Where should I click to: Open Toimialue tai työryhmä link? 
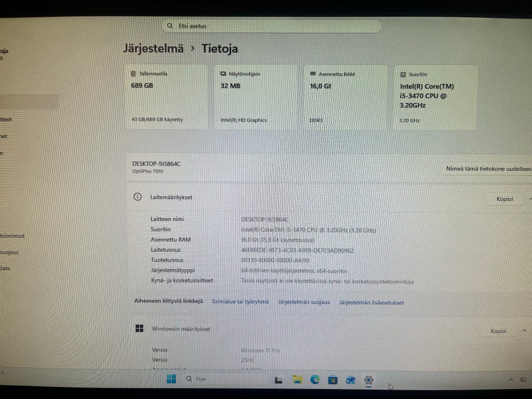click(240, 301)
